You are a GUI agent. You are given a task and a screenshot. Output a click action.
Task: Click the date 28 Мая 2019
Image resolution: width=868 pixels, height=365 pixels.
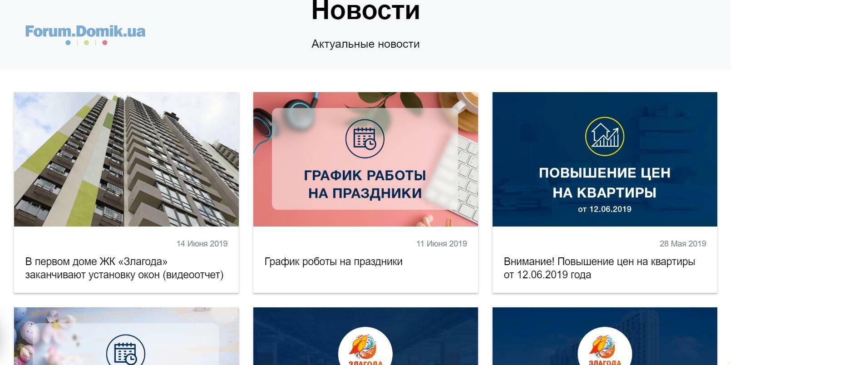683,244
